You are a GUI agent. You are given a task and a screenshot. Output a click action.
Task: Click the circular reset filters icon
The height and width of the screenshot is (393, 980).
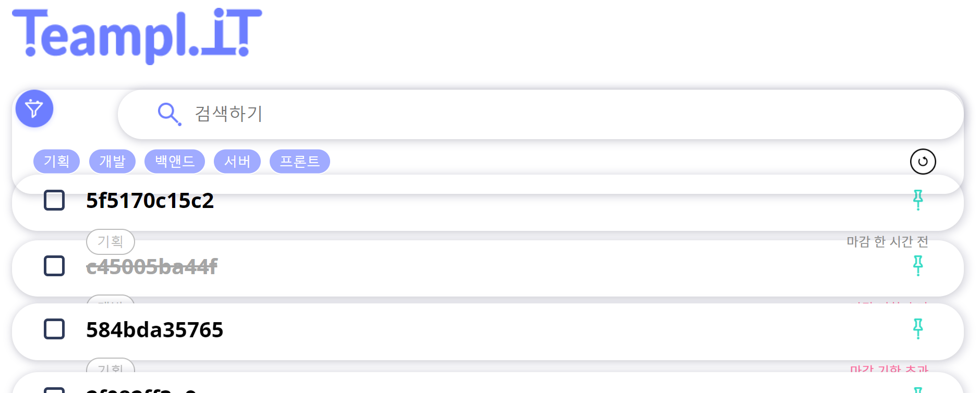923,162
